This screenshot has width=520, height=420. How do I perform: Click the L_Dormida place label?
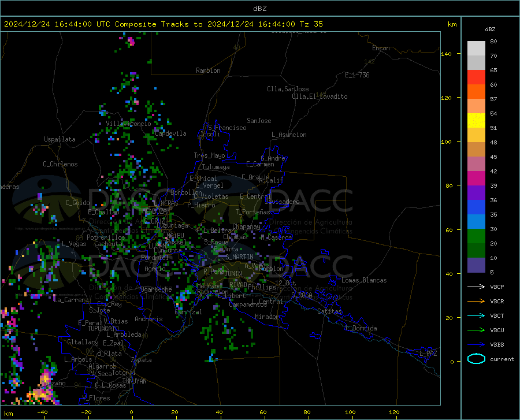pyautogui.click(x=361, y=328)
